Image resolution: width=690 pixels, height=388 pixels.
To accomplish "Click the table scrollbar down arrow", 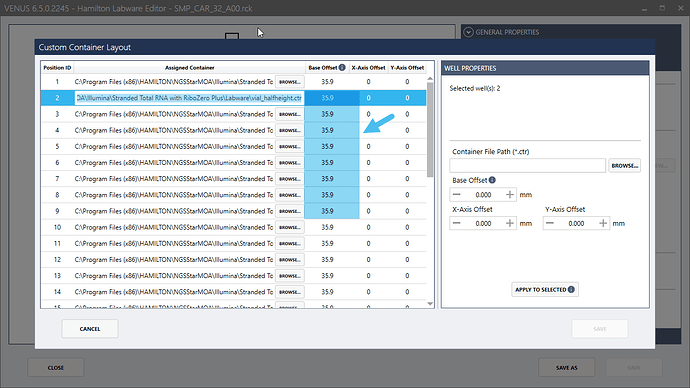I will click(x=430, y=304).
